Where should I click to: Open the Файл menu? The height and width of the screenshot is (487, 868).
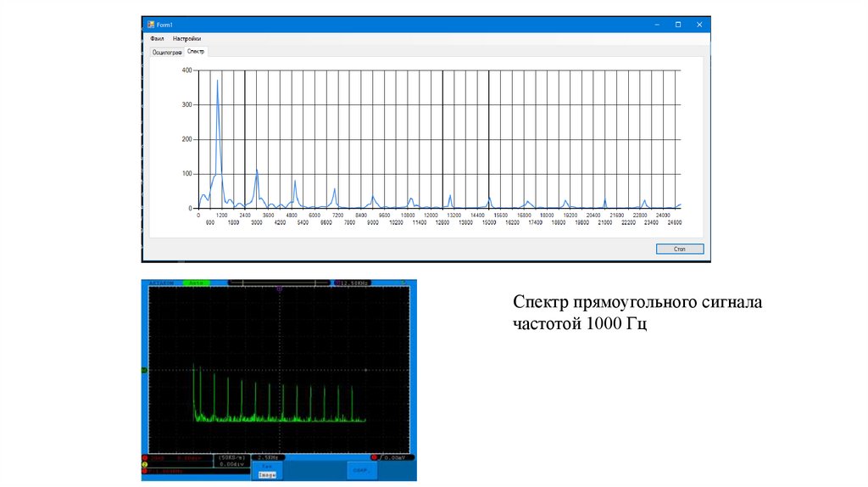click(157, 39)
